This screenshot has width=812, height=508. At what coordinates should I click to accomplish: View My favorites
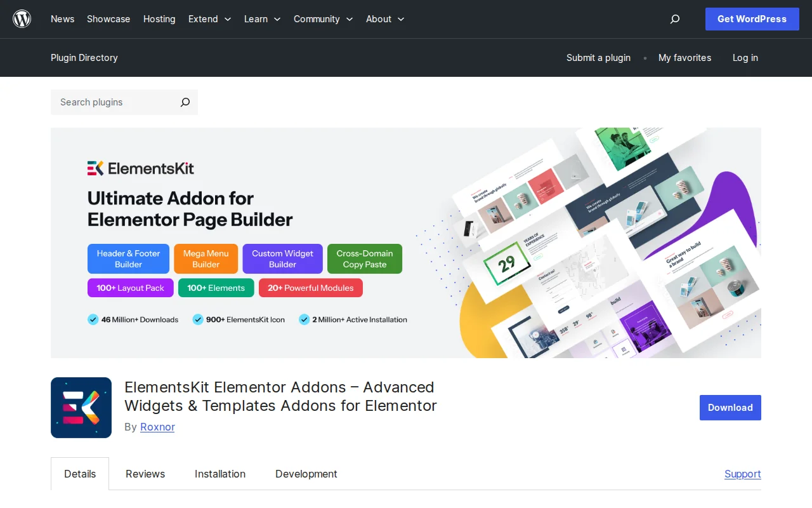click(x=684, y=58)
